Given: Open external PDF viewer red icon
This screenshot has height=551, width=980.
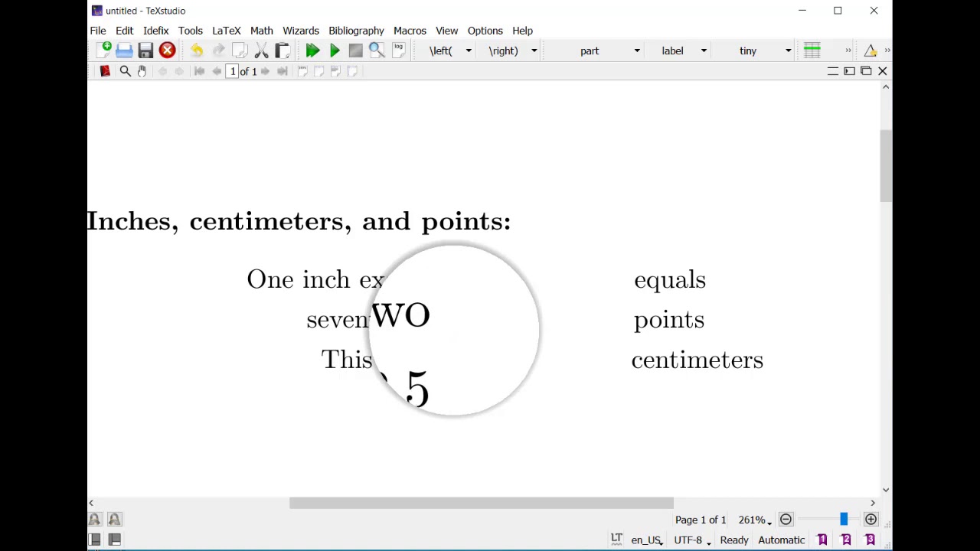Looking at the screenshot, I should tap(105, 71).
